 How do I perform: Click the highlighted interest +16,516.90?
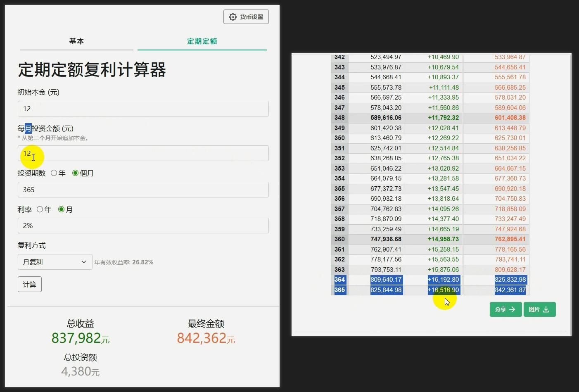pyautogui.click(x=444, y=290)
